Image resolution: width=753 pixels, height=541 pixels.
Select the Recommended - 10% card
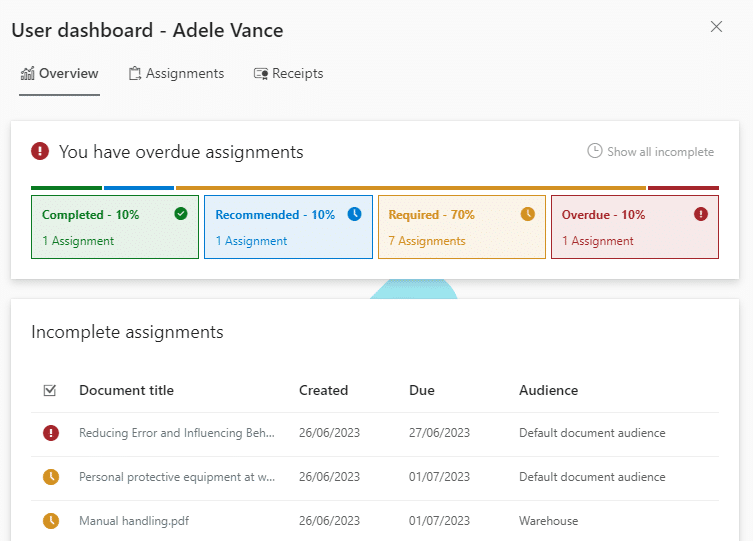pyautogui.click(x=288, y=227)
